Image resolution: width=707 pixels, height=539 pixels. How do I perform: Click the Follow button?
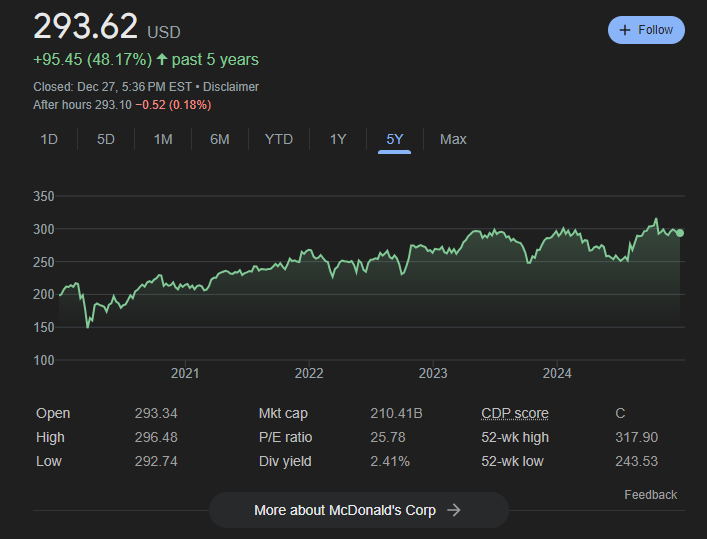point(646,30)
